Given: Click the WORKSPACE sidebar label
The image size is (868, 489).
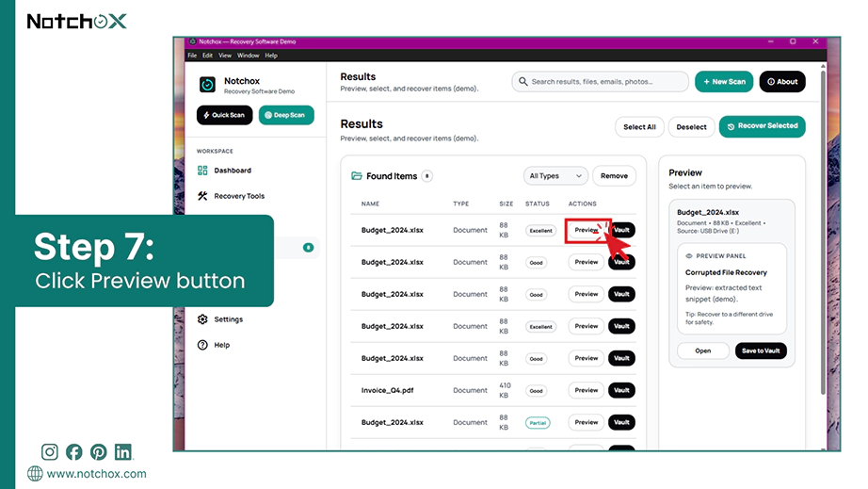Looking at the screenshot, I should pyautogui.click(x=215, y=151).
